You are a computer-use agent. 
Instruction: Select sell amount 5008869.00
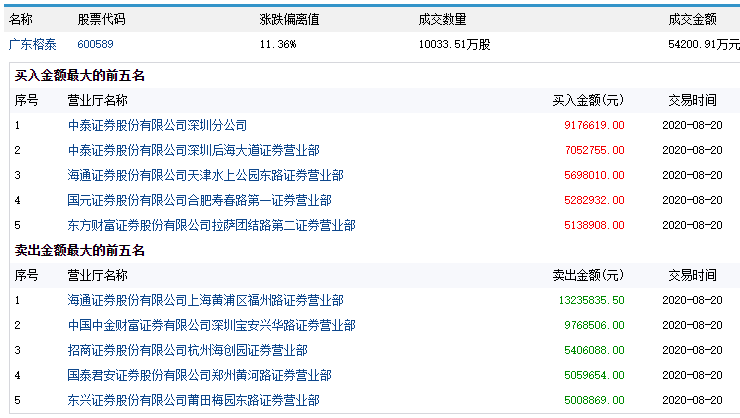(x=594, y=400)
